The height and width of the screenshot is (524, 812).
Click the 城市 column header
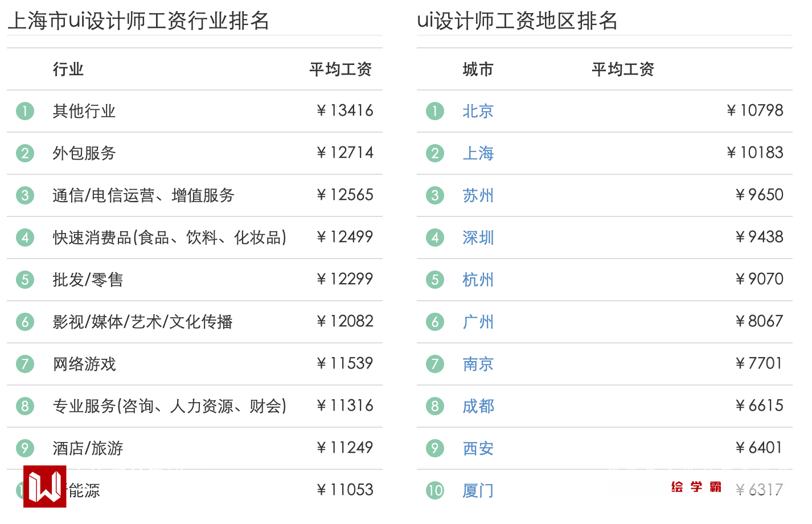478,69
